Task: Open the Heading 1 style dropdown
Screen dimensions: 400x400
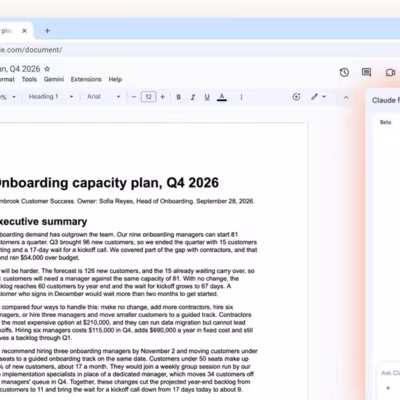Action: tap(51, 97)
